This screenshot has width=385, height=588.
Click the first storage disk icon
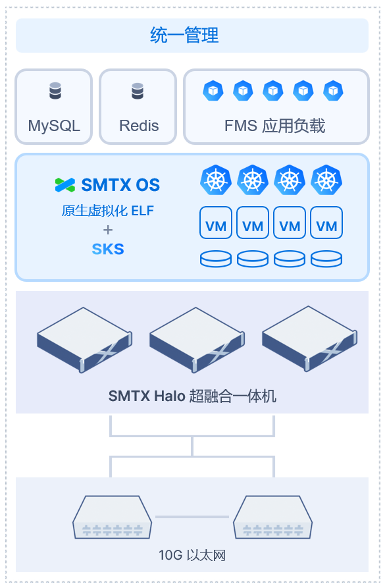click(x=216, y=259)
